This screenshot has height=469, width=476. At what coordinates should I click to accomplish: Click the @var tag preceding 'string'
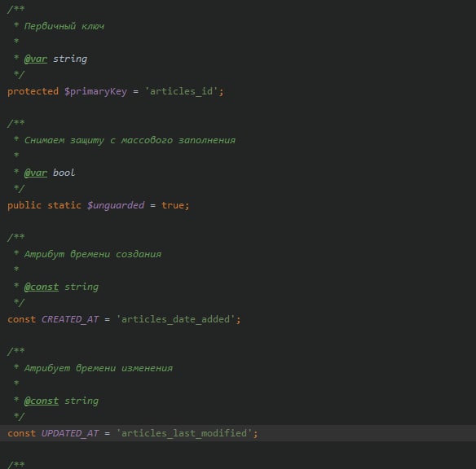click(36, 59)
